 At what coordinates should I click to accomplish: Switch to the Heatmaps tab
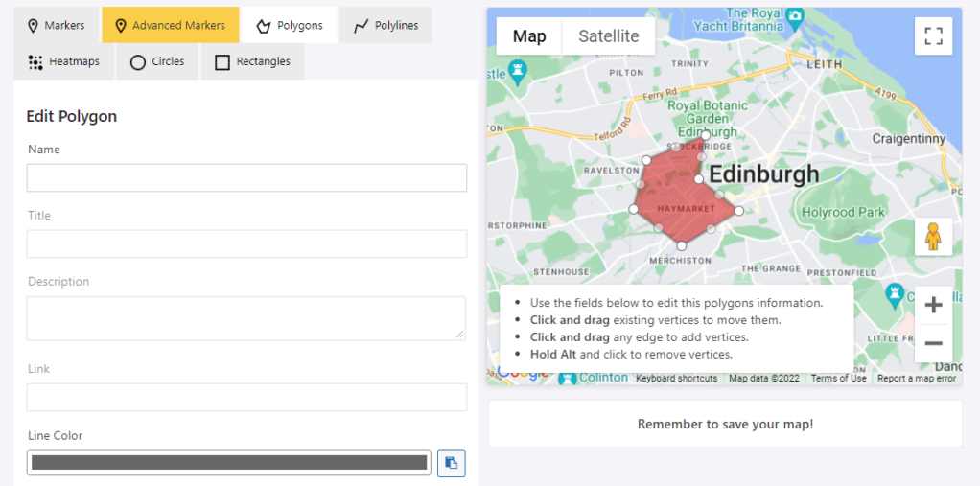coord(64,61)
